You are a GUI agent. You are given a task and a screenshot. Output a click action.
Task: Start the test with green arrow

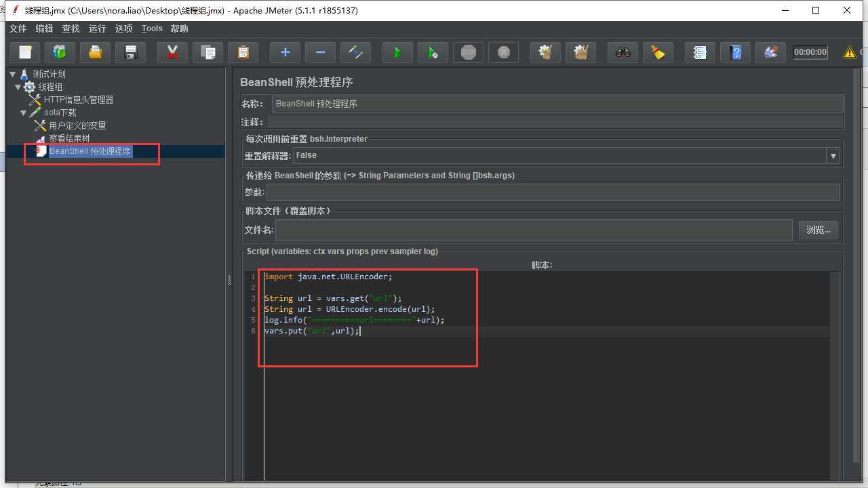click(397, 52)
